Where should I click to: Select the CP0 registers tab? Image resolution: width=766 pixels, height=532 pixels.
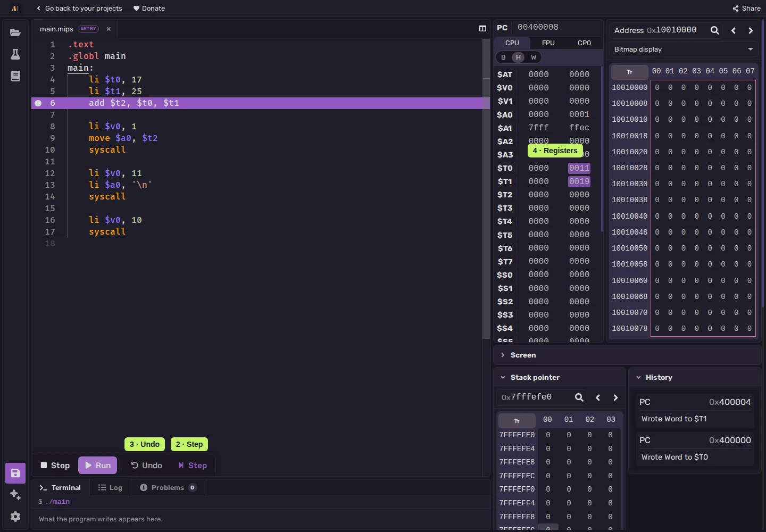[584, 43]
